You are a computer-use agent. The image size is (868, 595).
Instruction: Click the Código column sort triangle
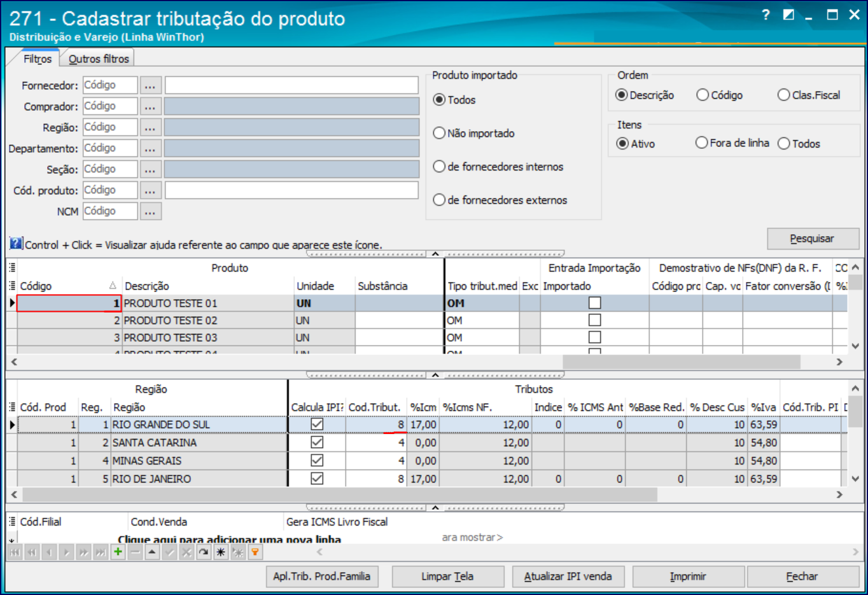[x=113, y=286]
